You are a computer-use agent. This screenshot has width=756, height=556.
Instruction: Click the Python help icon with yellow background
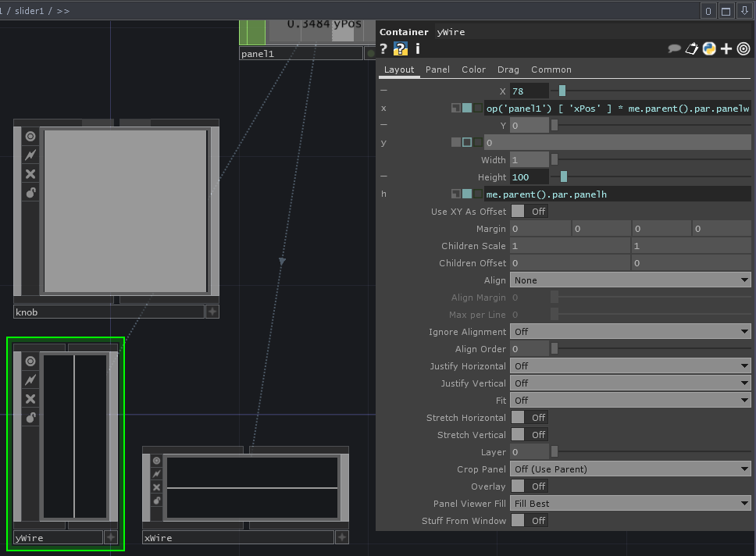(401, 49)
